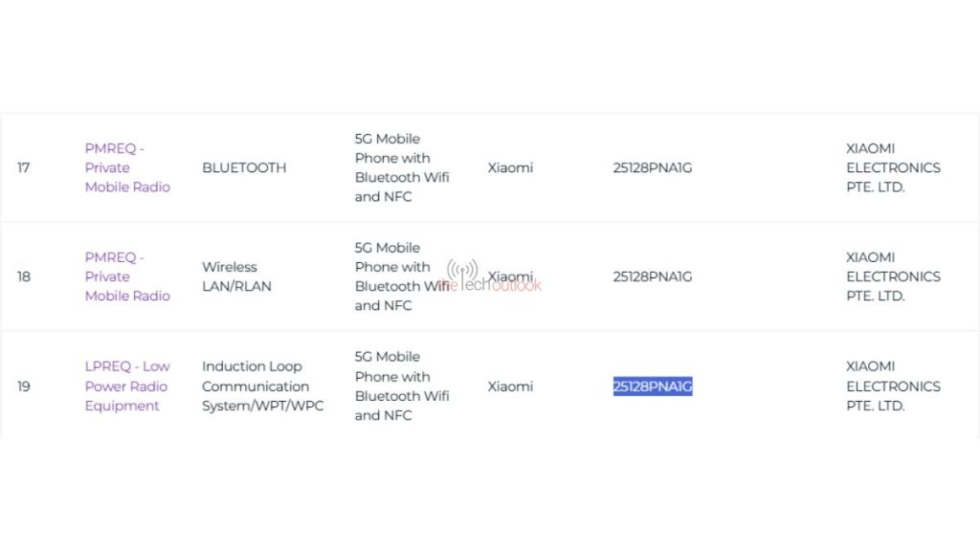The width and height of the screenshot is (980, 551).
Task: Click the TechOutlook watermark signal icon
Action: [462, 269]
